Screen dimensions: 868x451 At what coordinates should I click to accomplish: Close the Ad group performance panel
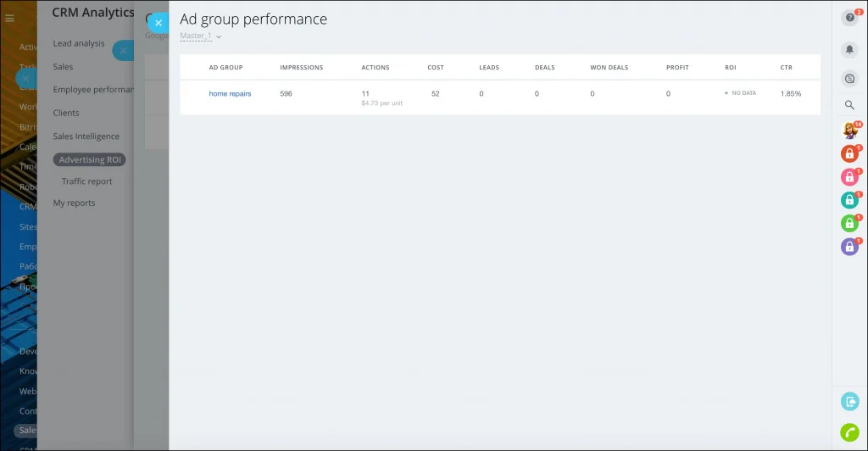click(x=159, y=23)
